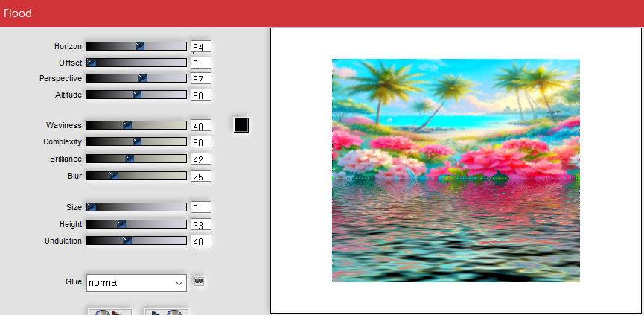Click the Height slider track
The image size is (644, 315).
[x=136, y=224]
